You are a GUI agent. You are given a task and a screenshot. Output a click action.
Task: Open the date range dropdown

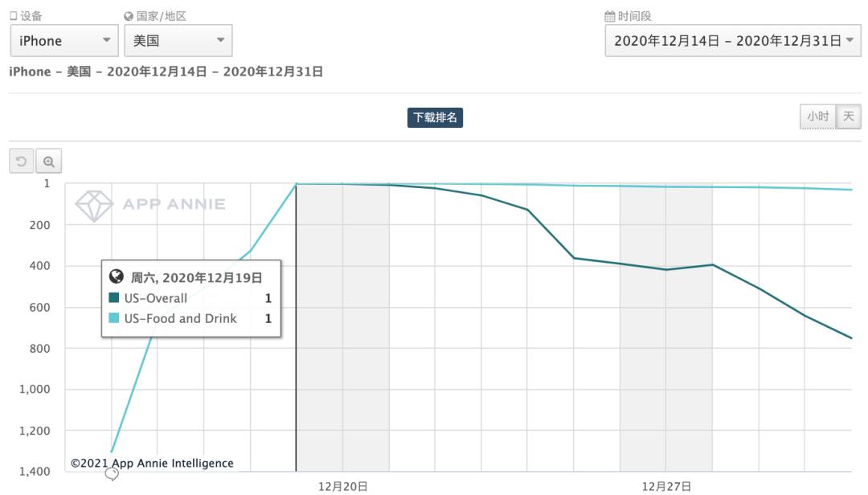[x=732, y=41]
